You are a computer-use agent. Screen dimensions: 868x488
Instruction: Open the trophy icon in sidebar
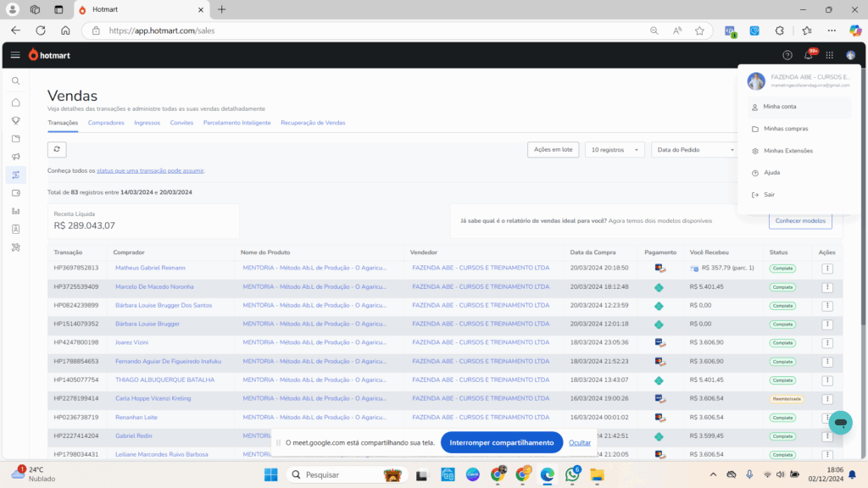pyautogui.click(x=16, y=120)
